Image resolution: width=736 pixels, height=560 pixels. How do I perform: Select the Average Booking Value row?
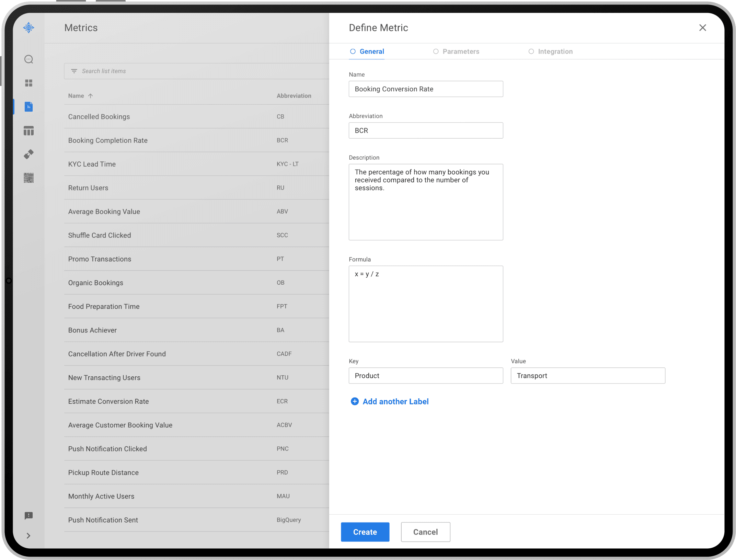(x=196, y=211)
